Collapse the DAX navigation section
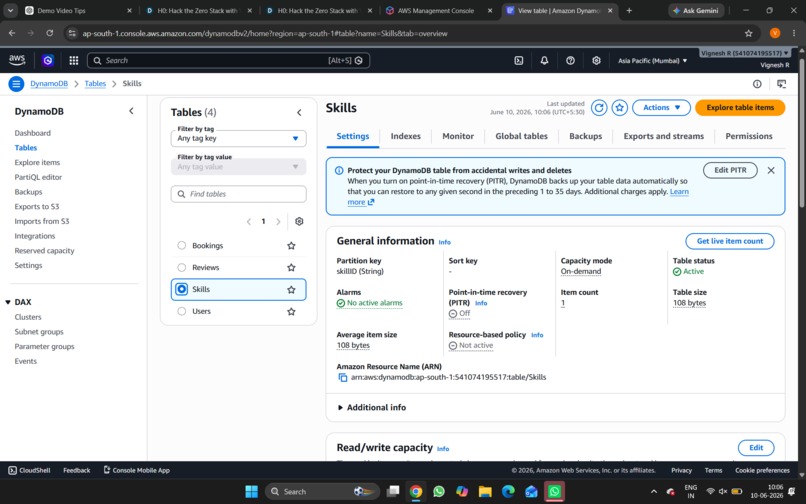The height and width of the screenshot is (504, 806). pos(8,302)
